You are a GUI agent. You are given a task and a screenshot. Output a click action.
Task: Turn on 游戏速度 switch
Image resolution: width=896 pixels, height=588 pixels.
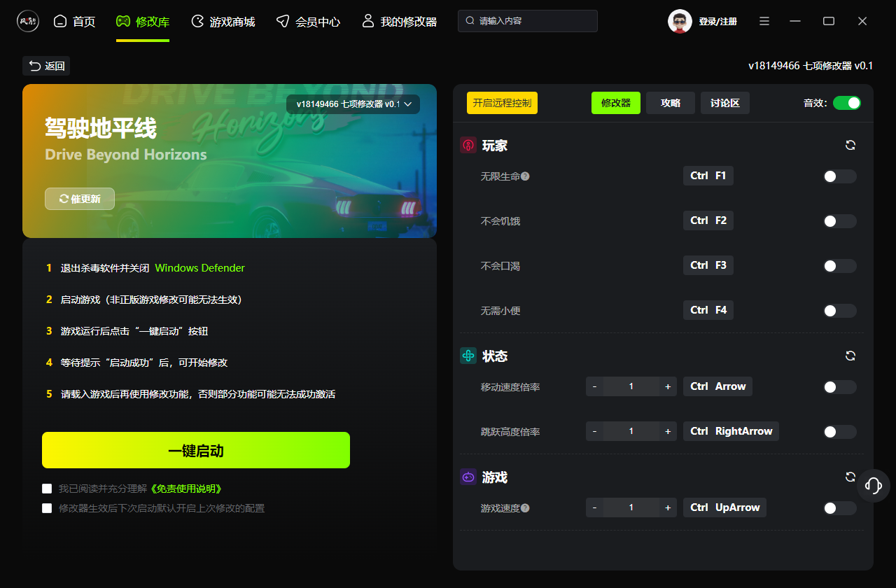tap(839, 508)
